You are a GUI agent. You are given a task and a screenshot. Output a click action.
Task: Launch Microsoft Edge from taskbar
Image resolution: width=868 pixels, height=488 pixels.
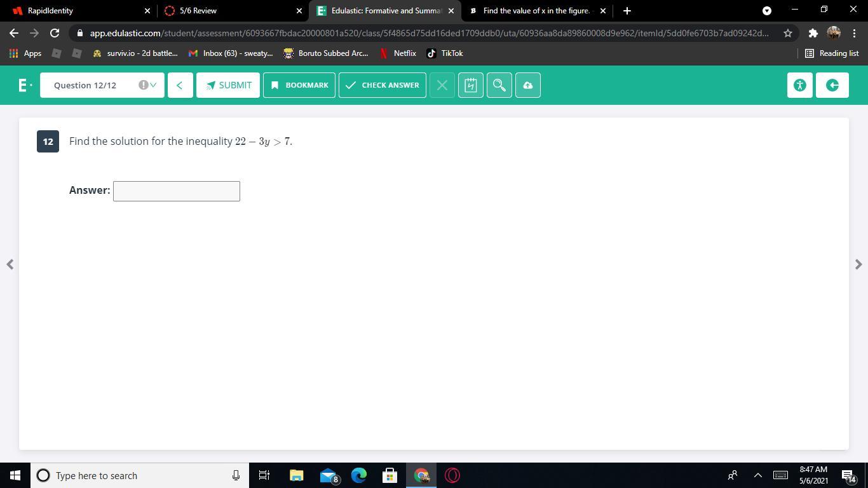click(x=359, y=475)
